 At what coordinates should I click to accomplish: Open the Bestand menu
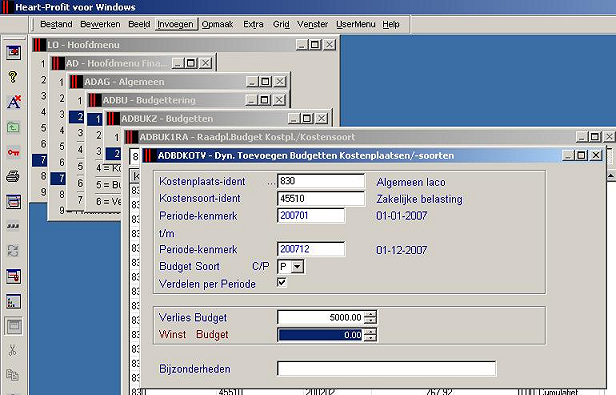(x=56, y=24)
